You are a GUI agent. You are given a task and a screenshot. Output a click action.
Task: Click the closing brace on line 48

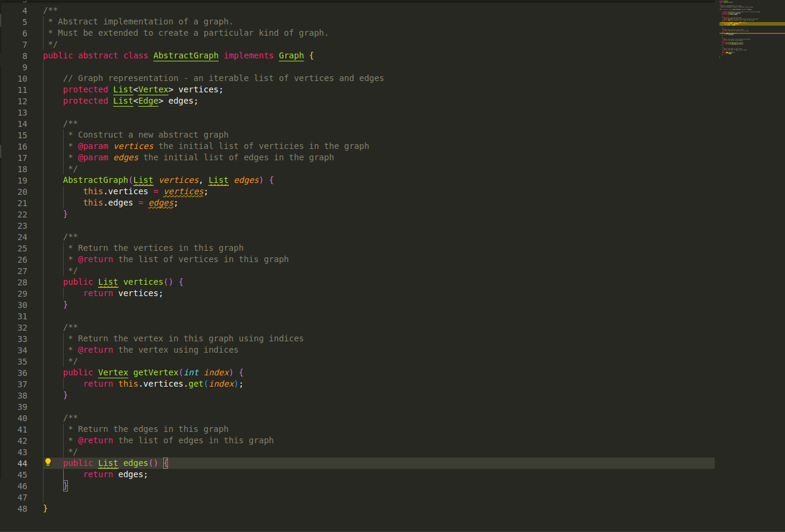(45, 508)
